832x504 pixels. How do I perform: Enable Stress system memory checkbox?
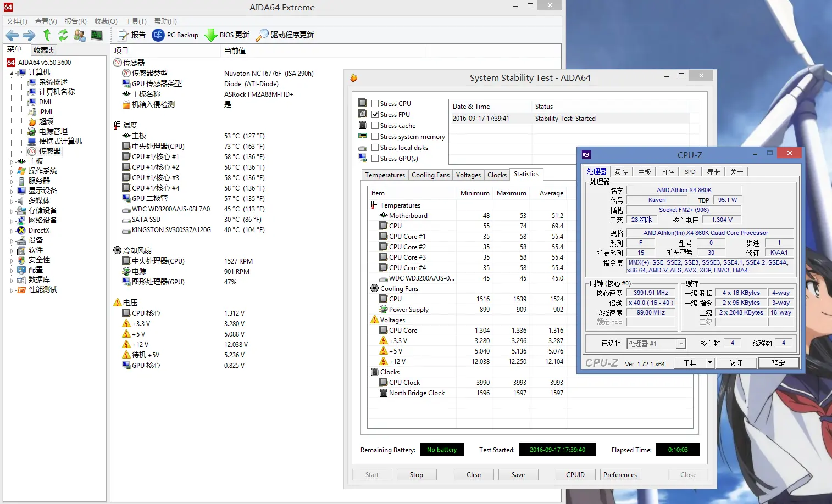coord(375,136)
